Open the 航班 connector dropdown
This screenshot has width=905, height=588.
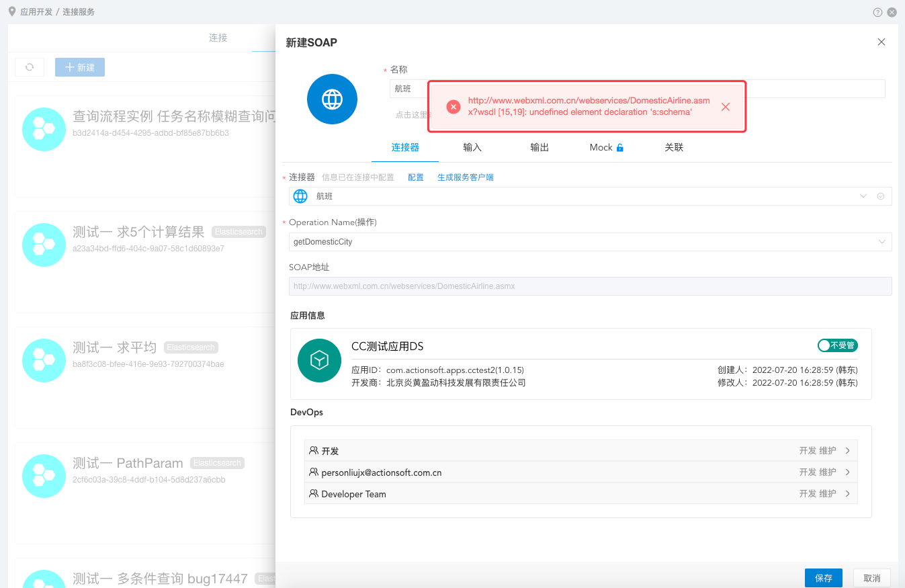pos(863,196)
